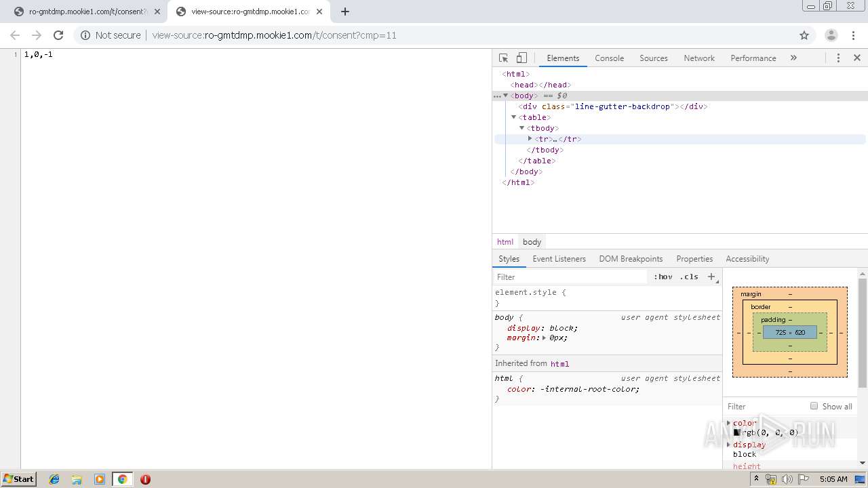This screenshot has height=488, width=868.
Task: Select the Styles subtab
Action: click(x=509, y=259)
